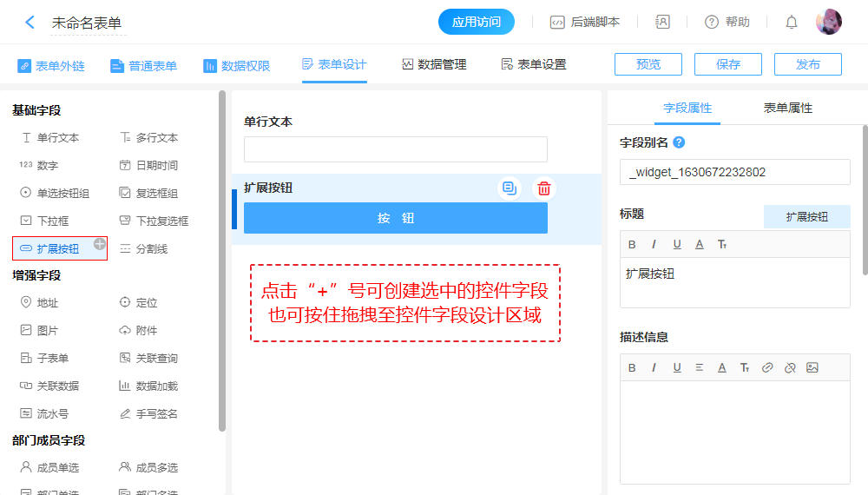Click the user avatar picture
The width and height of the screenshot is (868, 495).
tap(828, 23)
